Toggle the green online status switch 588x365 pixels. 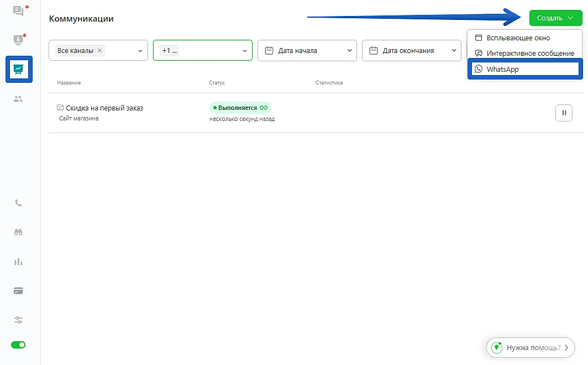pyautogui.click(x=18, y=345)
